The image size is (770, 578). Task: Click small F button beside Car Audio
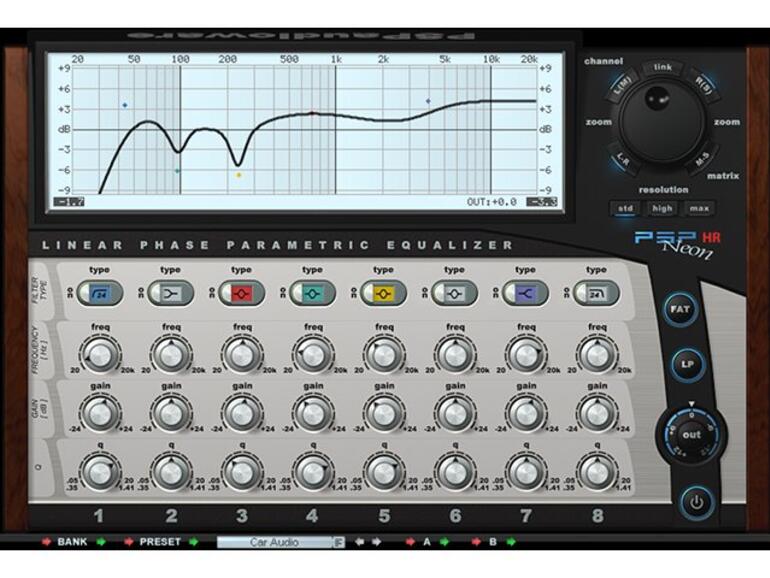(339, 542)
